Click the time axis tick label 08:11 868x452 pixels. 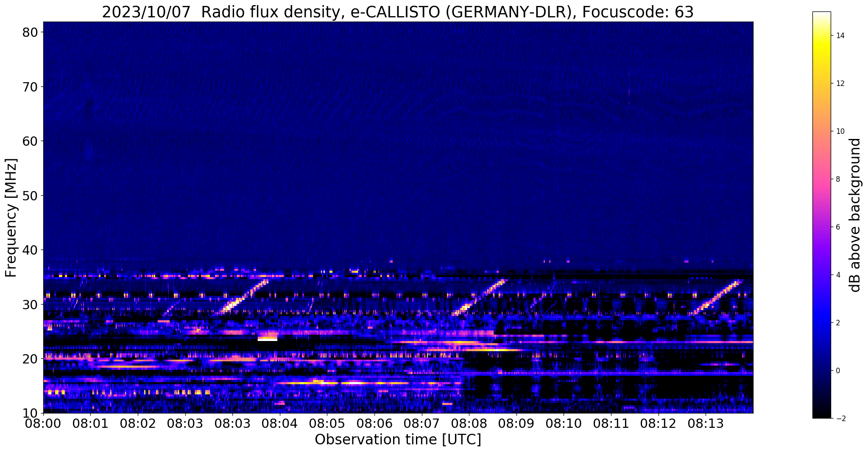click(611, 423)
